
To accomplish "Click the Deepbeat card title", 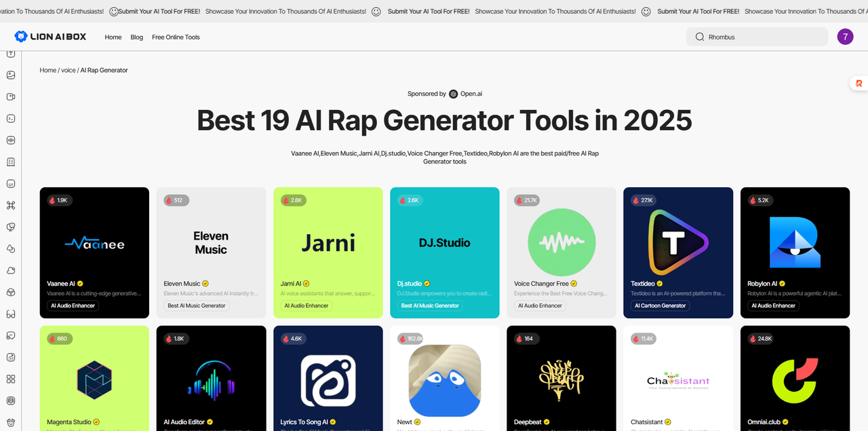I will (528, 422).
